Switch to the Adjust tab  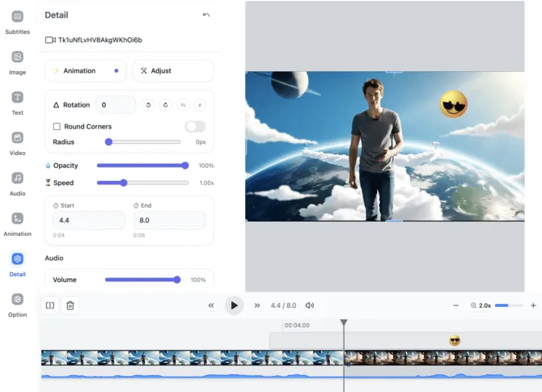(x=173, y=71)
